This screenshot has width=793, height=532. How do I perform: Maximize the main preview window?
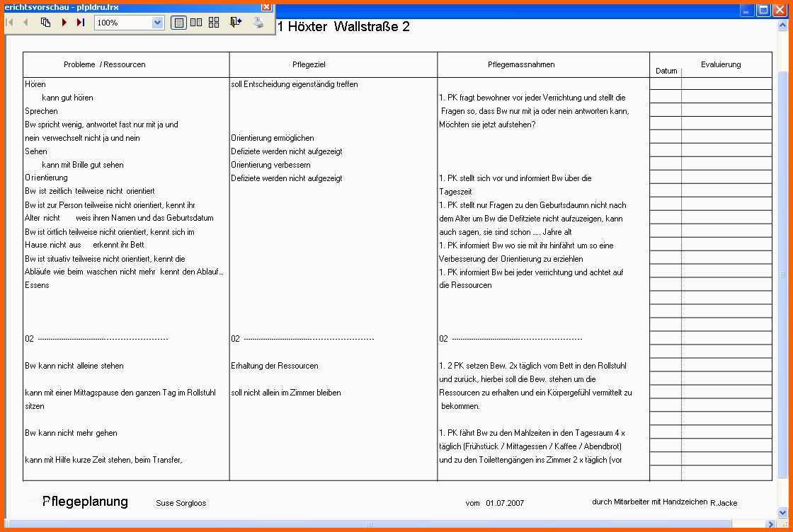(x=763, y=10)
